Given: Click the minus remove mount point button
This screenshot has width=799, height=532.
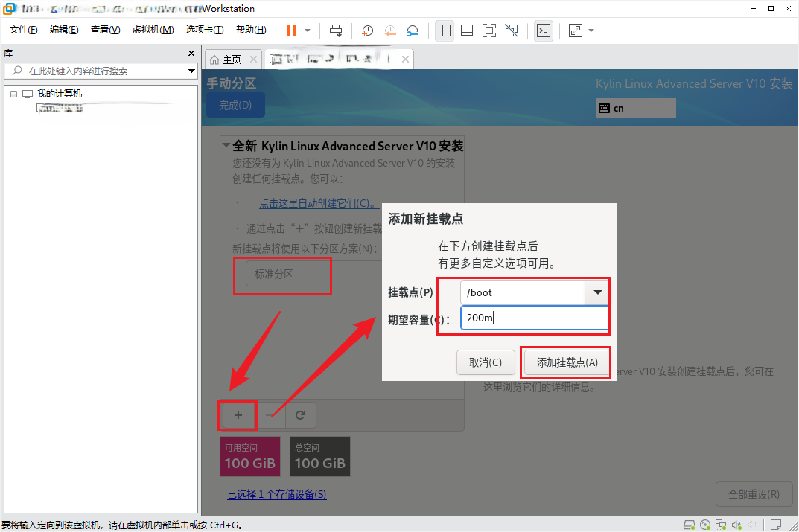Looking at the screenshot, I should tap(270, 415).
